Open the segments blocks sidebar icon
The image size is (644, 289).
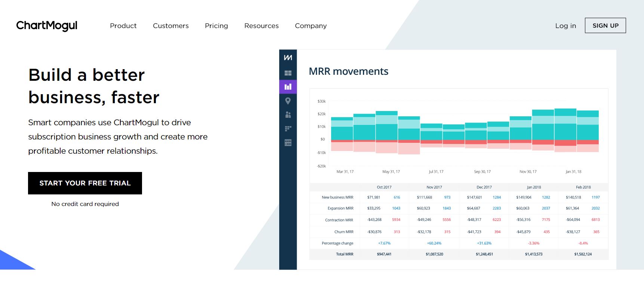(288, 129)
